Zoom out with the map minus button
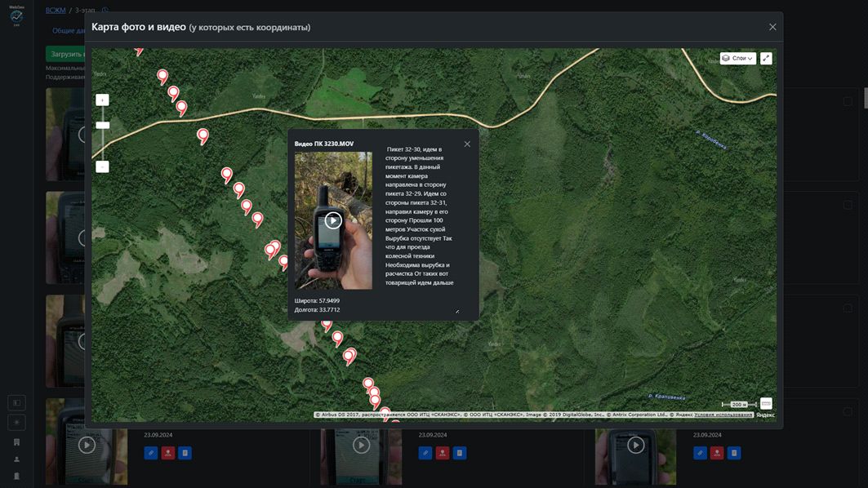The height and width of the screenshot is (488, 868). click(102, 166)
